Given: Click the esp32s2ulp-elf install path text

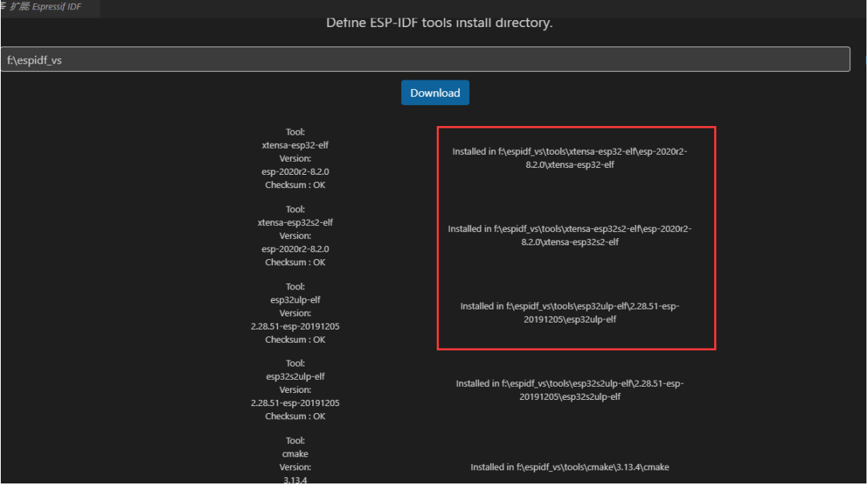Looking at the screenshot, I should [570, 390].
